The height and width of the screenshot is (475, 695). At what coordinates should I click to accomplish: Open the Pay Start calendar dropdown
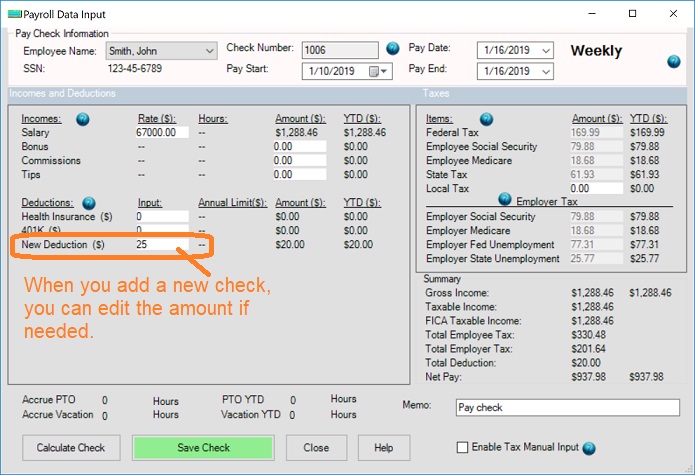(x=384, y=71)
